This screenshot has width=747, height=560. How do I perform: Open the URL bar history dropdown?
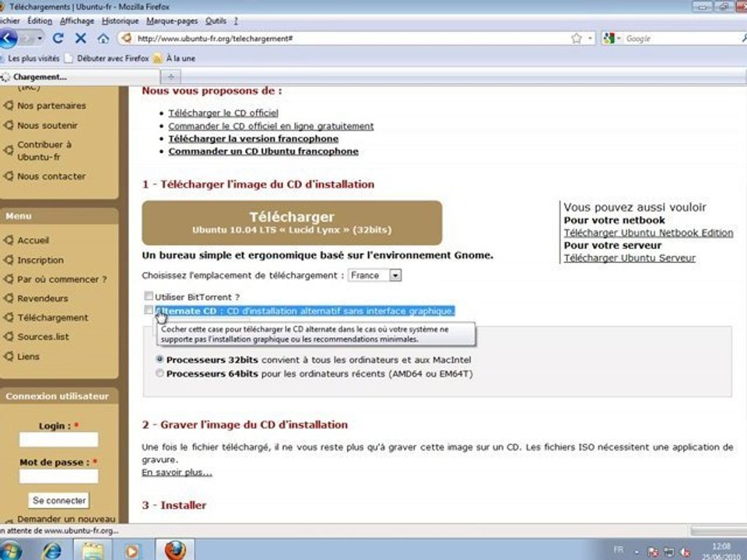[591, 39]
